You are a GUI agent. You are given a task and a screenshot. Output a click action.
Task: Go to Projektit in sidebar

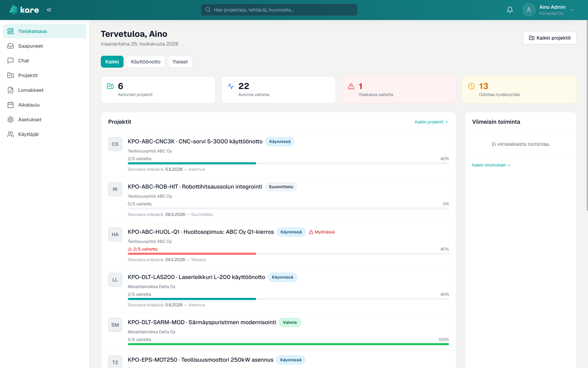coord(45,76)
